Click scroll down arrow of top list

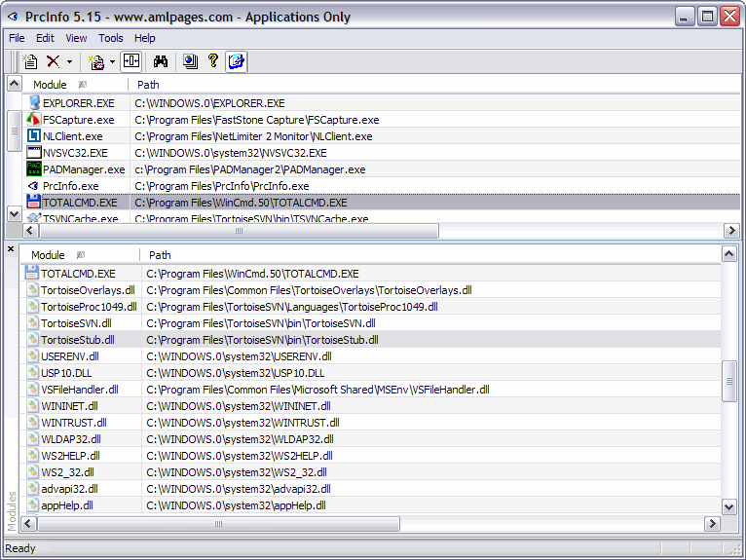15,214
